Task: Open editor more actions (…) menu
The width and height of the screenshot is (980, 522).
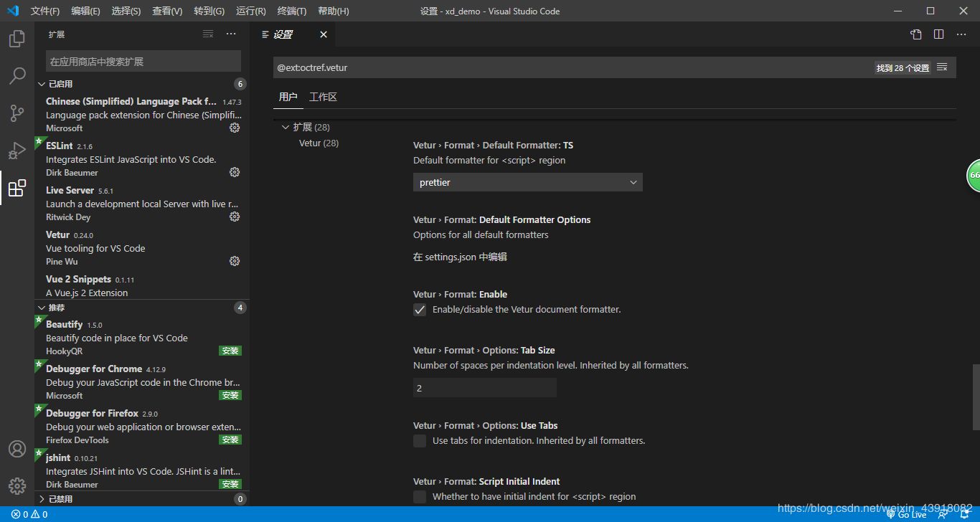Action: [x=962, y=34]
